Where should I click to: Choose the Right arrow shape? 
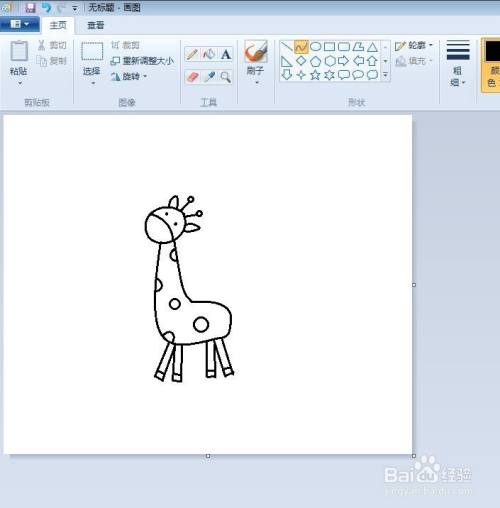(344, 61)
